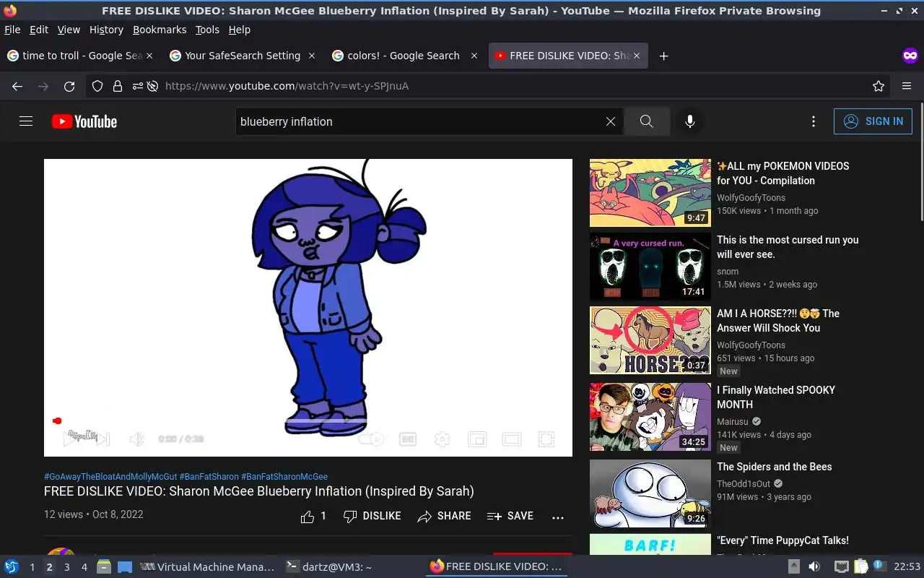Image resolution: width=924 pixels, height=578 pixels.
Task: Open the Firefox Tools menu
Action: (207, 30)
